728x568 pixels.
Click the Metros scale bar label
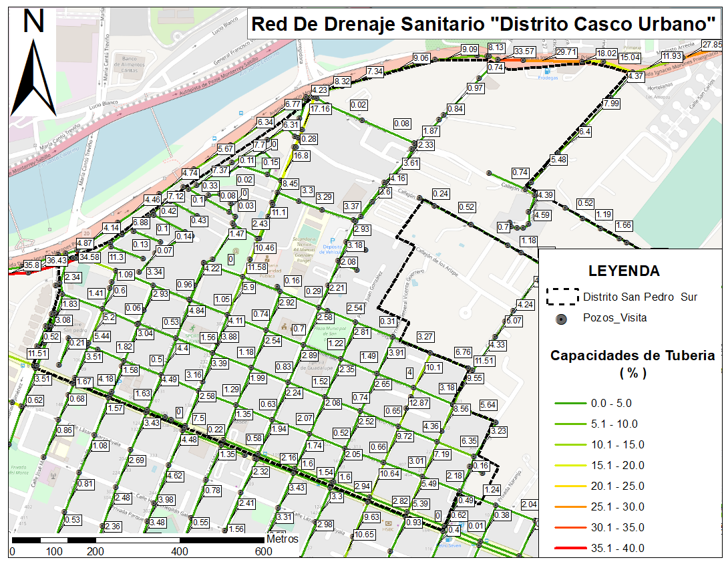tap(283, 539)
